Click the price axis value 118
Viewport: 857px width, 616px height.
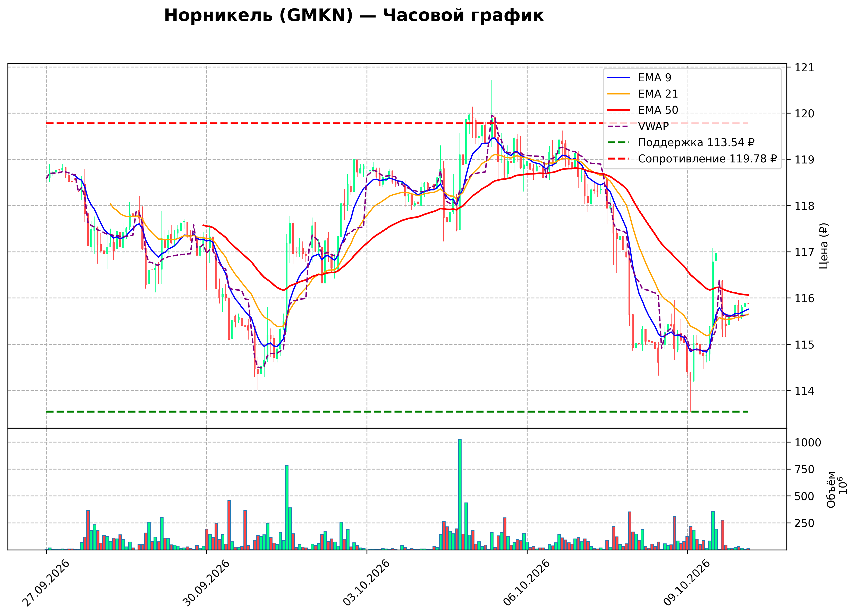pos(804,206)
